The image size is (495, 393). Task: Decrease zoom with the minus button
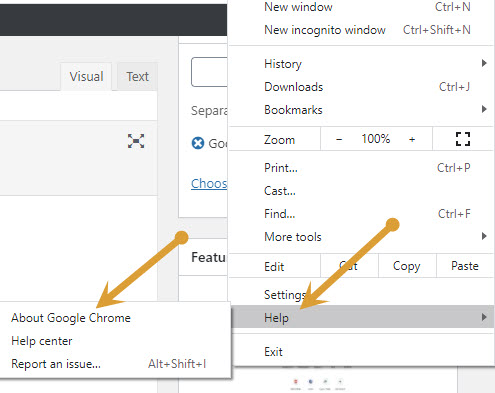339,139
